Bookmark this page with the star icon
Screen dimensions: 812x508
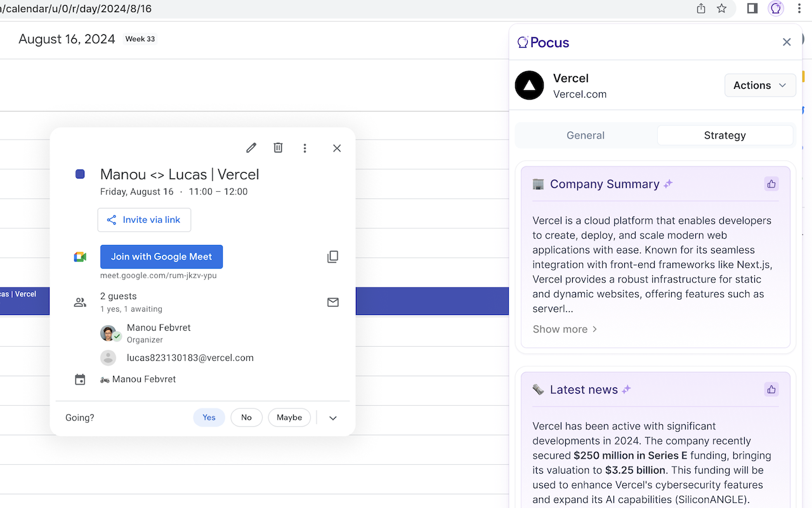pos(721,8)
